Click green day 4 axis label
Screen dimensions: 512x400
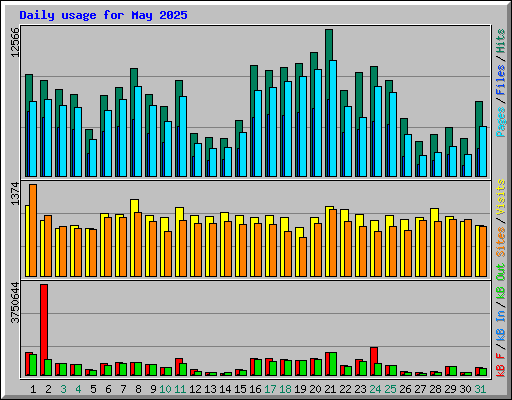(78, 389)
